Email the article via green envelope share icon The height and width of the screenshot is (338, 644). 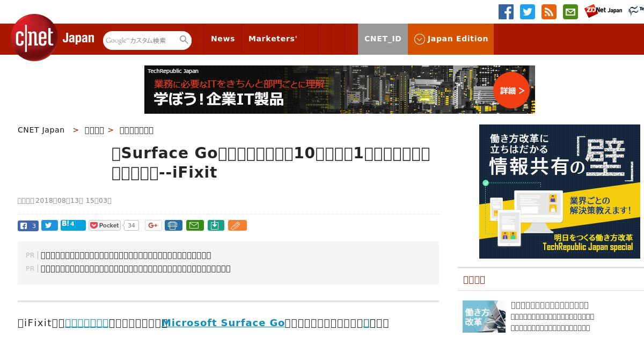pos(195,225)
